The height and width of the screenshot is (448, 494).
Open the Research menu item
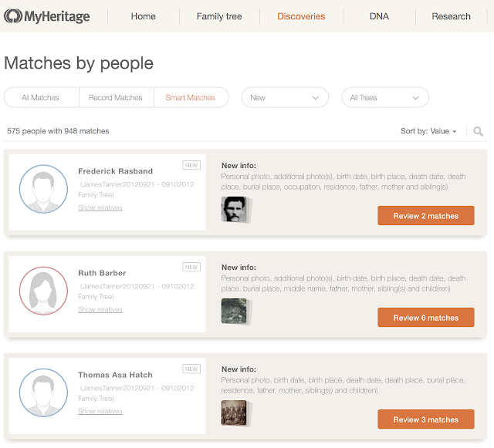click(452, 16)
